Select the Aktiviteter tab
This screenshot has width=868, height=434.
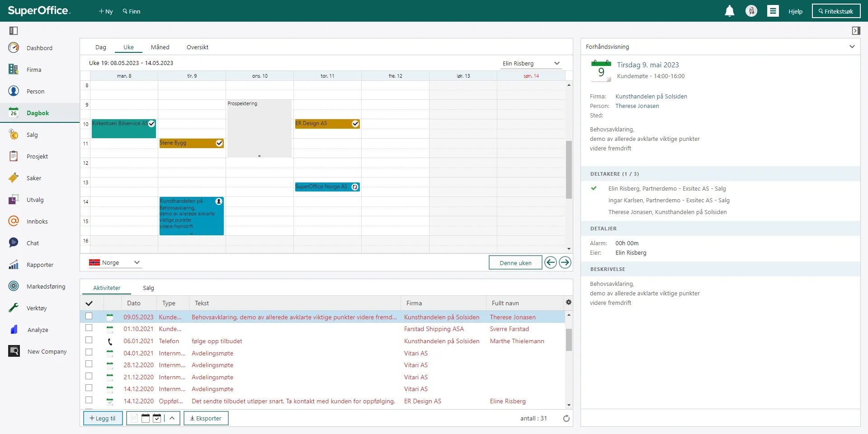coord(107,288)
